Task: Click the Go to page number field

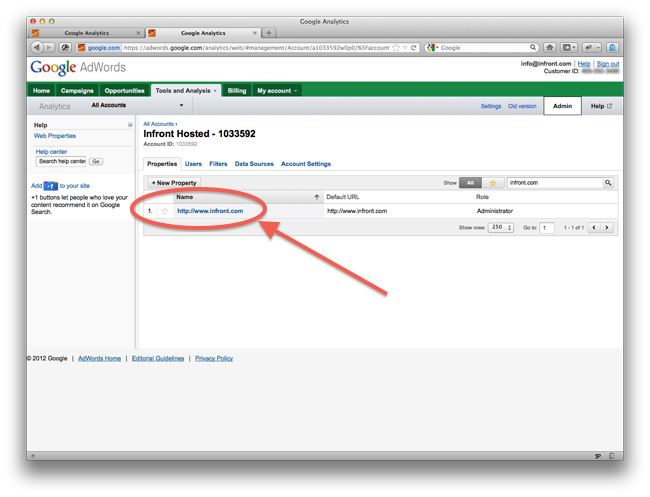Action: click(x=547, y=228)
